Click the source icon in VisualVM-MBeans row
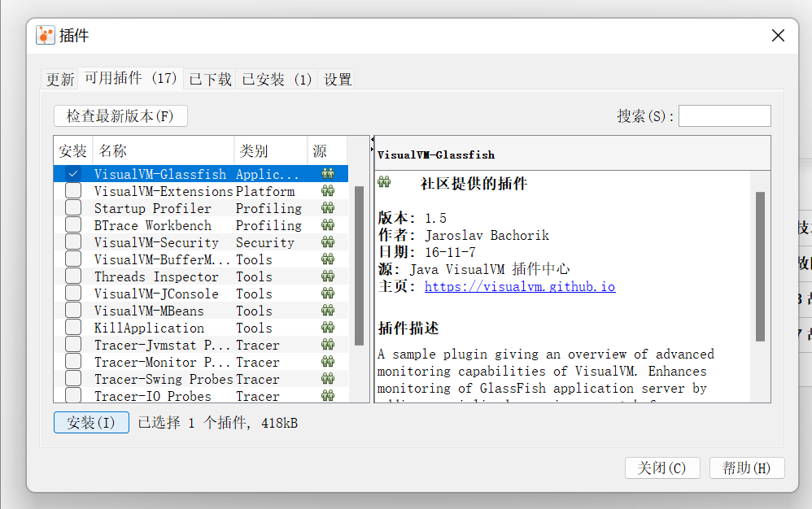This screenshot has width=812, height=509. (328, 311)
